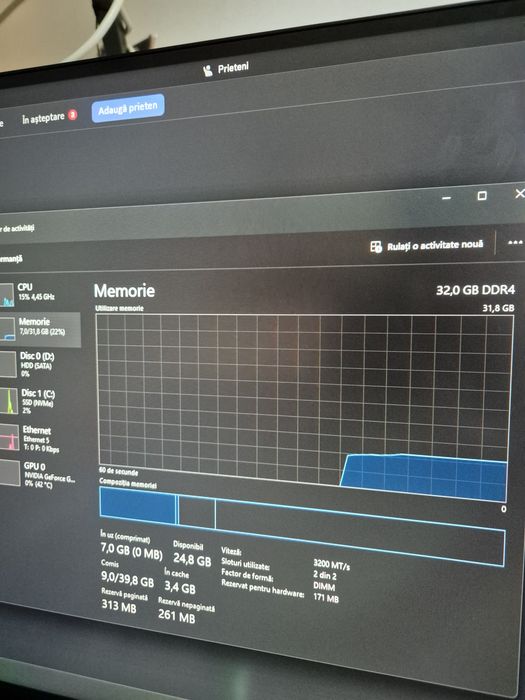Click the 'Rezervat pentru hardware:' label
525x700 pixels.
263,588
